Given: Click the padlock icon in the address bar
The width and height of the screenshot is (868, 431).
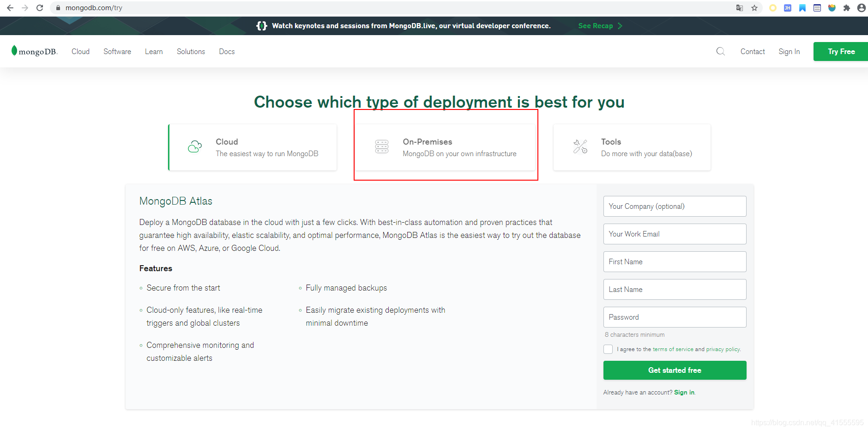Looking at the screenshot, I should (x=58, y=8).
